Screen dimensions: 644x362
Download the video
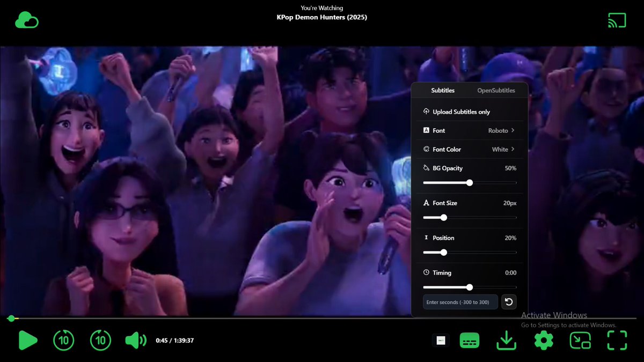pyautogui.click(x=506, y=341)
